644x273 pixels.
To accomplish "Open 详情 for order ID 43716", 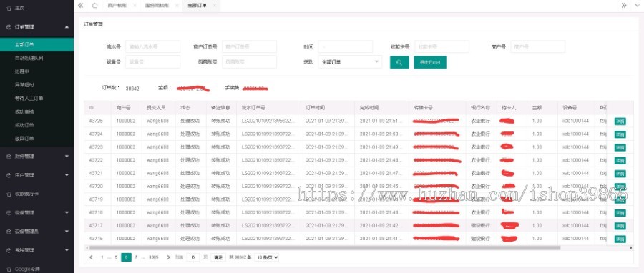I will pyautogui.click(x=620, y=239).
